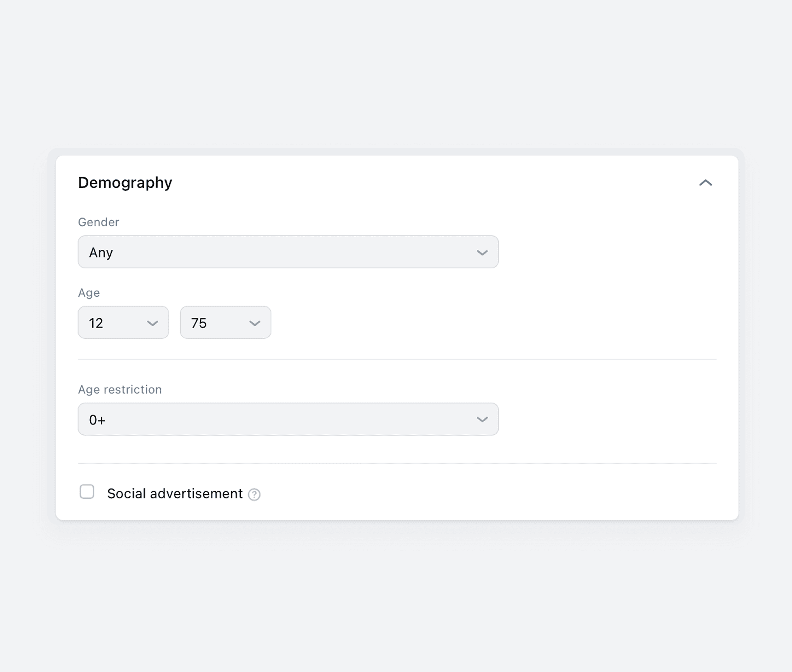The height and width of the screenshot is (672, 792).
Task: Enable the Social advertisement checkbox
Action: (87, 491)
